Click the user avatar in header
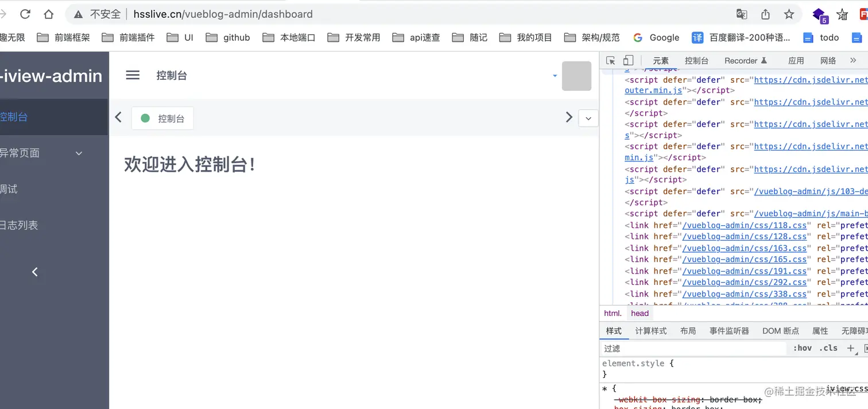 (x=576, y=76)
